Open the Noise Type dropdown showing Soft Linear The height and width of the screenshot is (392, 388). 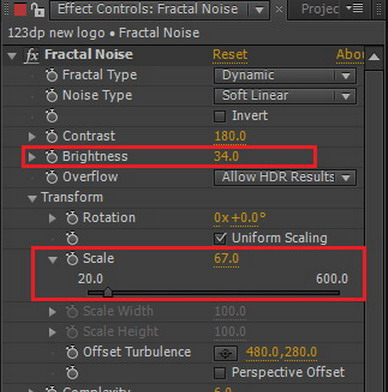(x=285, y=96)
